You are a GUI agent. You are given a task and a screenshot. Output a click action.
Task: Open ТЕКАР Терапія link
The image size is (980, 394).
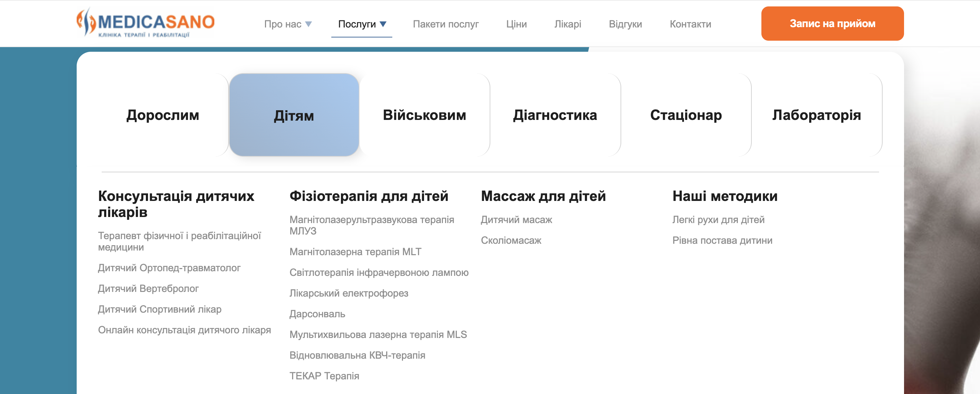coord(324,376)
